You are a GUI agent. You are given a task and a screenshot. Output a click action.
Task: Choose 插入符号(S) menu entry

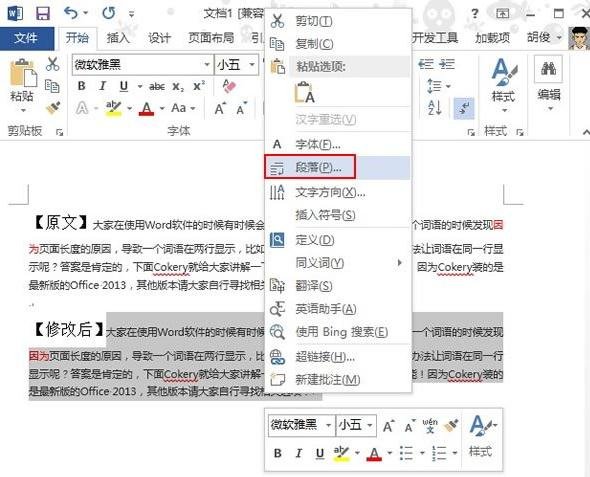coord(339,215)
